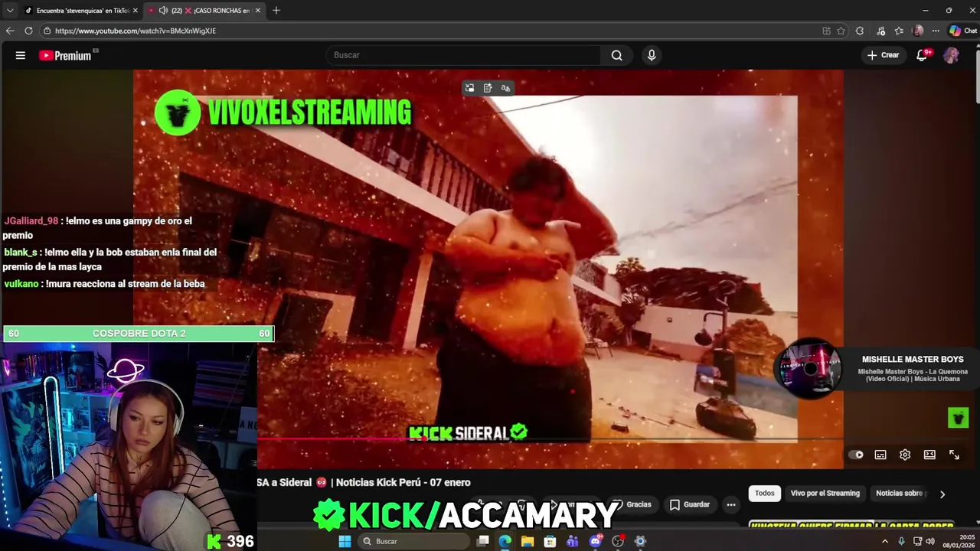Image resolution: width=980 pixels, height=551 pixels.
Task: Click the taskbar Buscar search box
Action: [x=413, y=541]
